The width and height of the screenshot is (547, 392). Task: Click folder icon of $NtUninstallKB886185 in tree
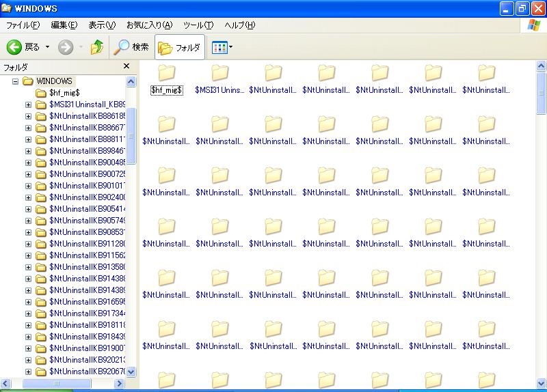point(41,116)
